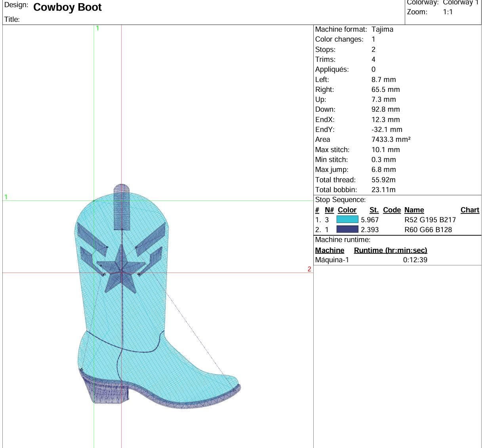
Task: Click the 'Stop Sequence:' heading
Action: pyautogui.click(x=340, y=200)
